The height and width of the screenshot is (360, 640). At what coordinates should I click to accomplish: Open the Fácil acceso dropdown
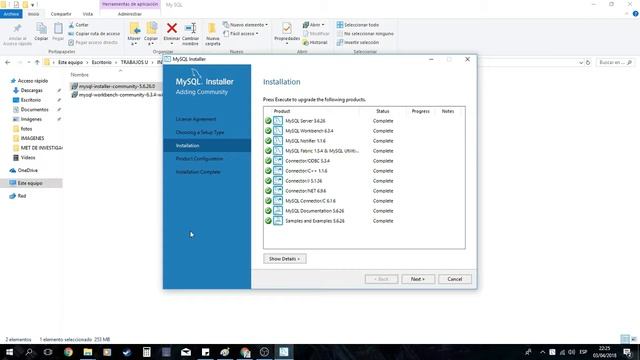pos(241,33)
